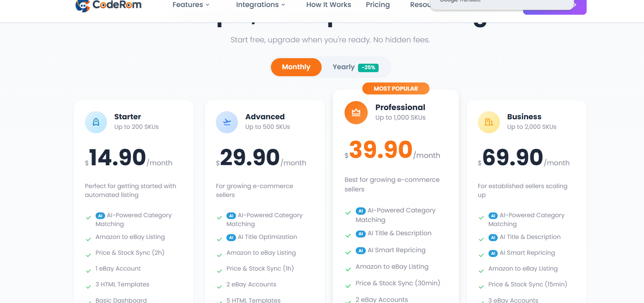Click checkmark next to Starter Amazon to eBay Listing

click(88, 239)
